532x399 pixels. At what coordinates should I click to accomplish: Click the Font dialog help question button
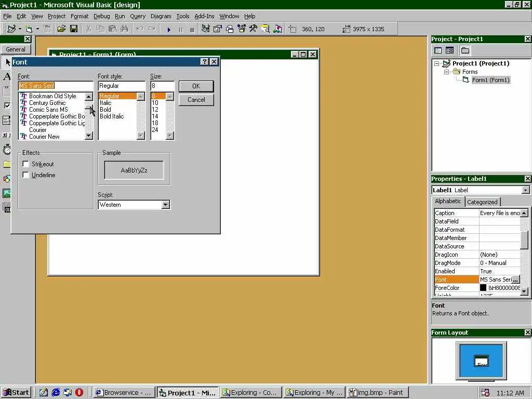pyautogui.click(x=204, y=62)
